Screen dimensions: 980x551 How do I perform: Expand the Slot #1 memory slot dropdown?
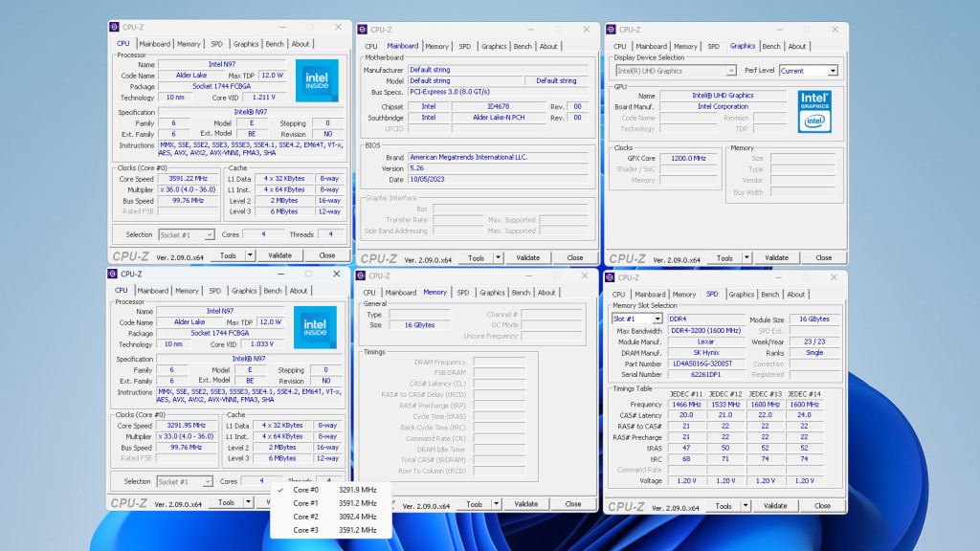click(x=657, y=320)
